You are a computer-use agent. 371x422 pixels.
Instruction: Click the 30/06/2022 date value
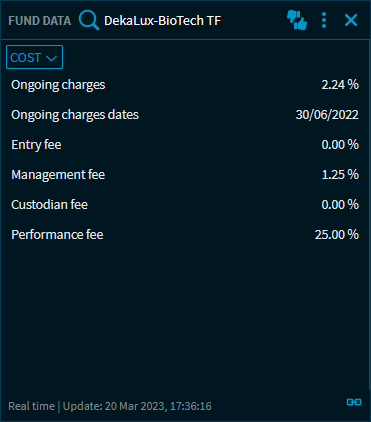[327, 115]
